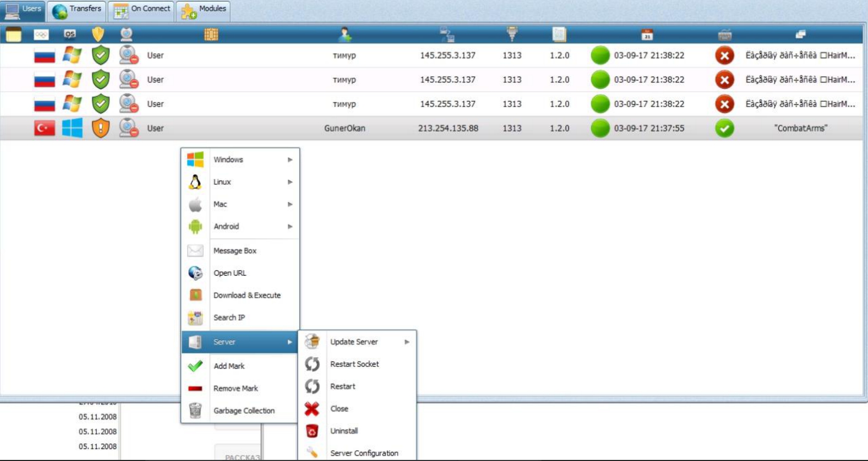Click the Turkish flag icon
The width and height of the screenshot is (868, 461).
click(x=44, y=128)
